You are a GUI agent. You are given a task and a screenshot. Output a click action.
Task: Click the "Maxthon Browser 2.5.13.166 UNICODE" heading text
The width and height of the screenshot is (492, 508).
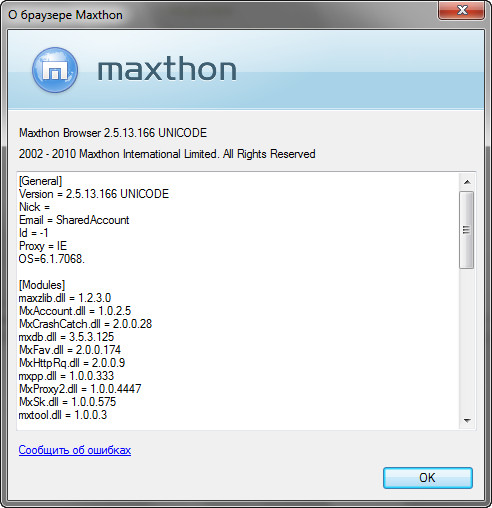point(113,133)
